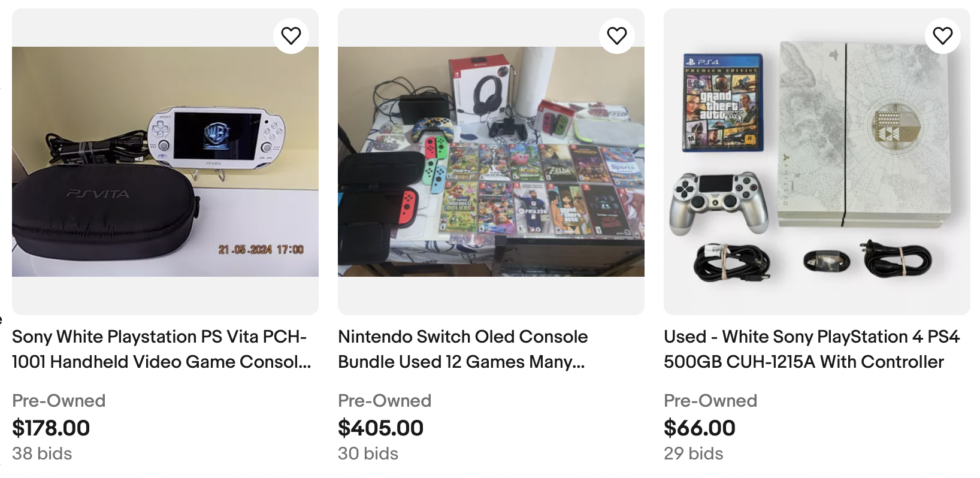Open the Sony White Playstation PS Vita listing
This screenshot has height=478, width=980.
coord(160,349)
